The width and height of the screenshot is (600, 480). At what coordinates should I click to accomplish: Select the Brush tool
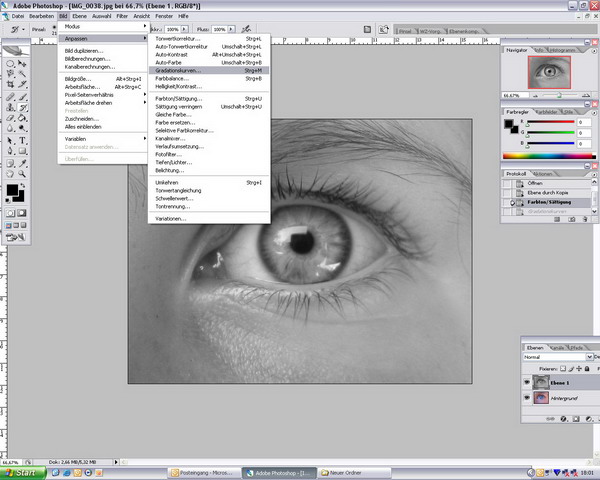click(22, 97)
